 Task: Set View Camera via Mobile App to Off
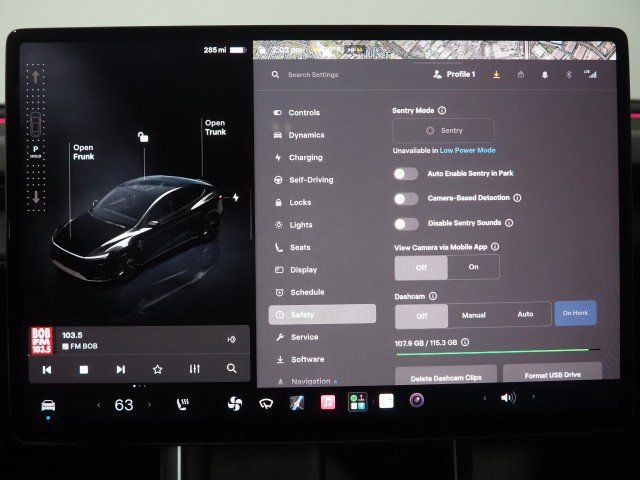point(421,268)
